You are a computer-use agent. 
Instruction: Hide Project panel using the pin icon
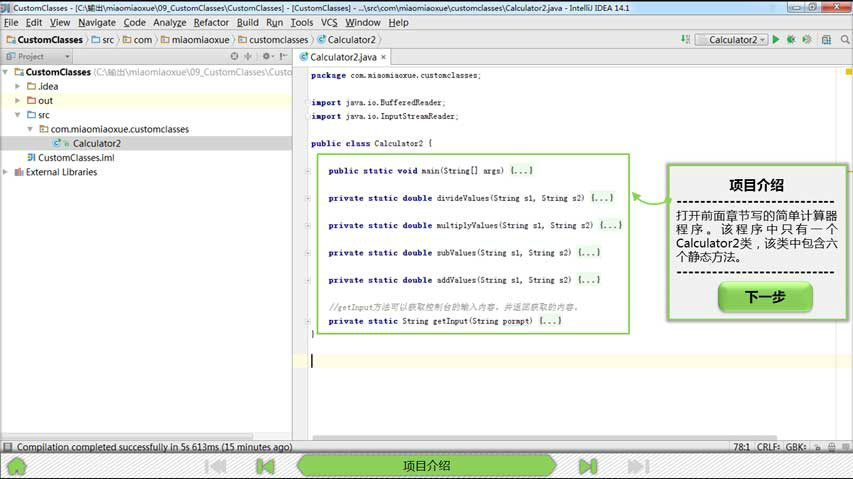click(x=283, y=56)
